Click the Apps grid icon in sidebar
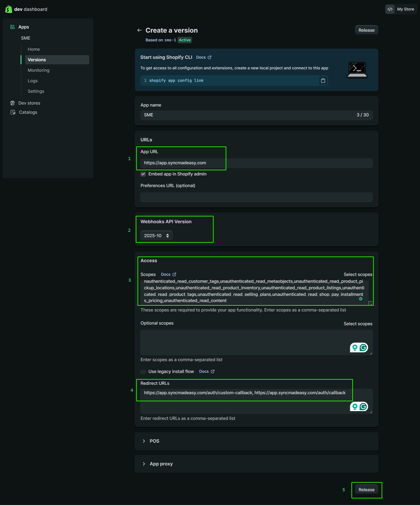 pyautogui.click(x=12, y=27)
